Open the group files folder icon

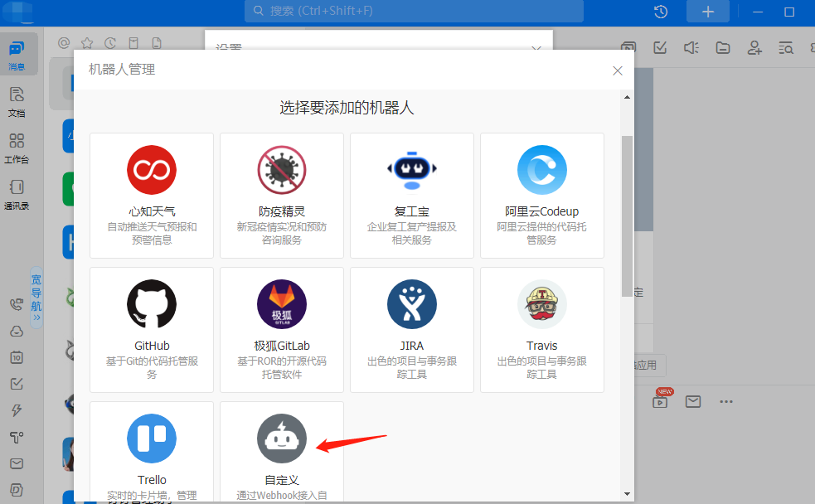723,48
